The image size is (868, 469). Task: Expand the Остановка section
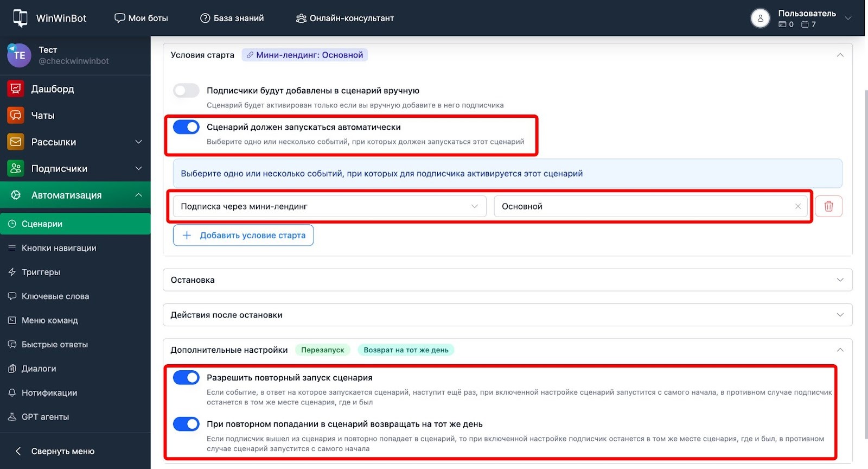[x=507, y=280]
